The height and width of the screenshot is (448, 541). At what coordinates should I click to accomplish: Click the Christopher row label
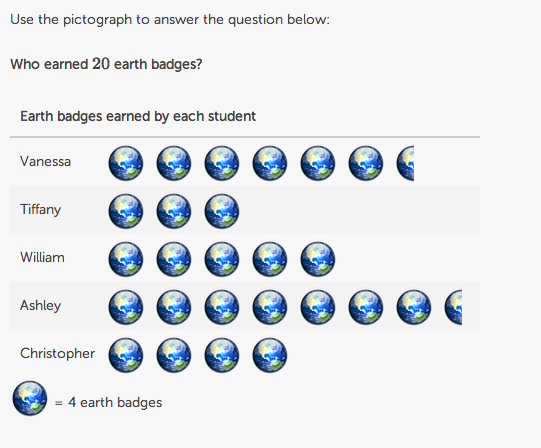point(57,353)
